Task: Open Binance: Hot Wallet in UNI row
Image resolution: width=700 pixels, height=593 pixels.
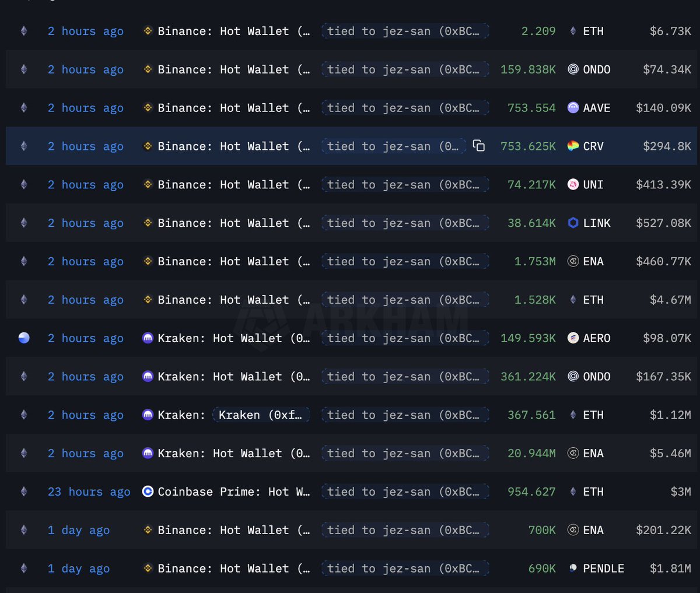Action: coord(234,185)
